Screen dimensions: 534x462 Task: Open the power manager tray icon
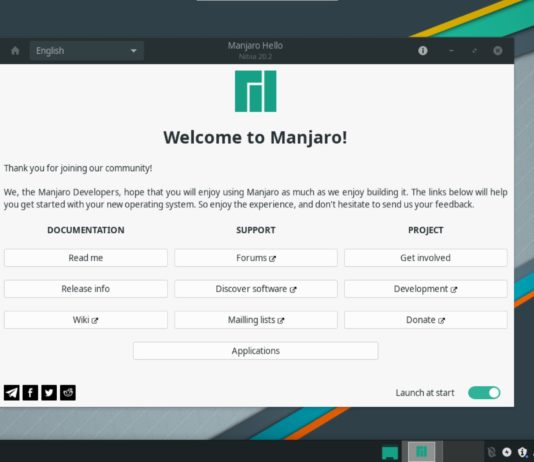point(507,452)
